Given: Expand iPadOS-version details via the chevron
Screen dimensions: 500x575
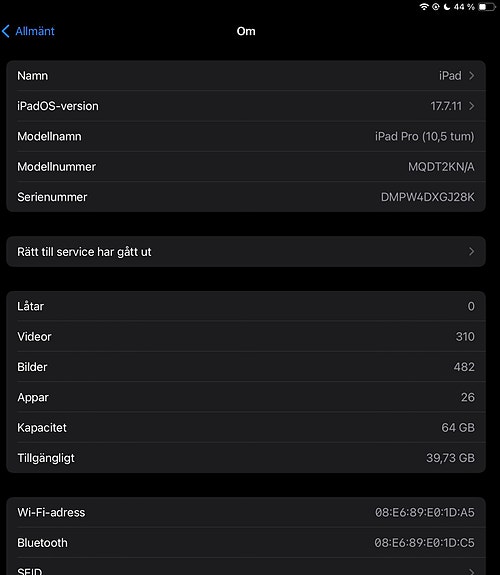Looking at the screenshot, I should [x=471, y=106].
